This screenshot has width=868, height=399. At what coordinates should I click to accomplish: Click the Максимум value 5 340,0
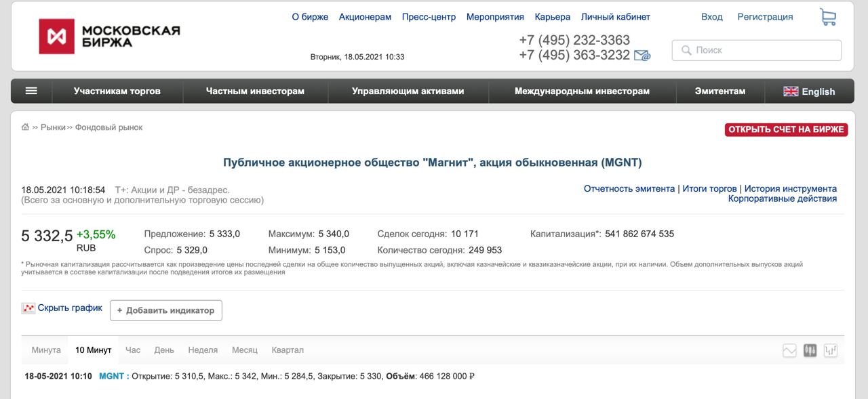pos(334,234)
